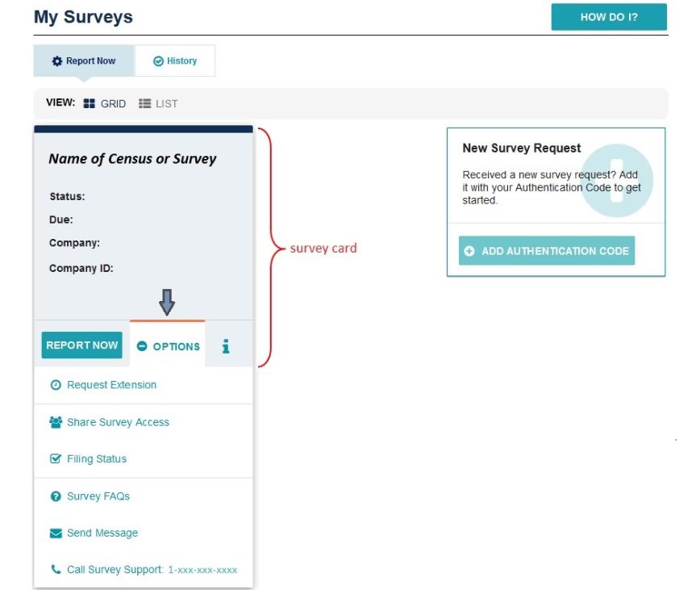The width and height of the screenshot is (700, 590).
Task: Collapse the OPTIONS menu on the survey card
Action: [x=167, y=346]
